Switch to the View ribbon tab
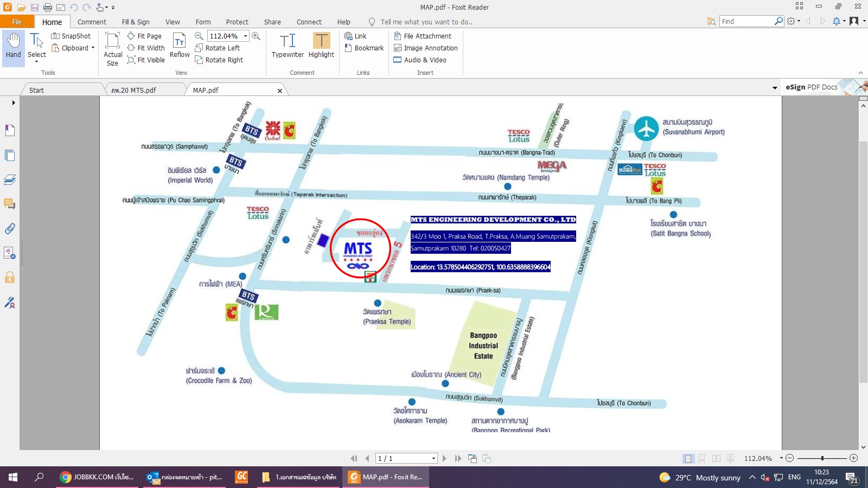868x488 pixels. coord(173,22)
